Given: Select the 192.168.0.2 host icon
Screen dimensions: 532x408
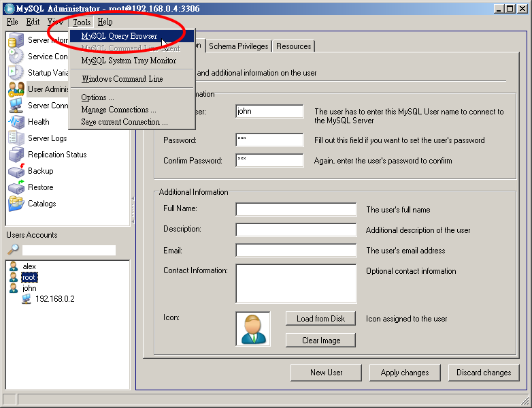Looking at the screenshot, I should tap(27, 299).
